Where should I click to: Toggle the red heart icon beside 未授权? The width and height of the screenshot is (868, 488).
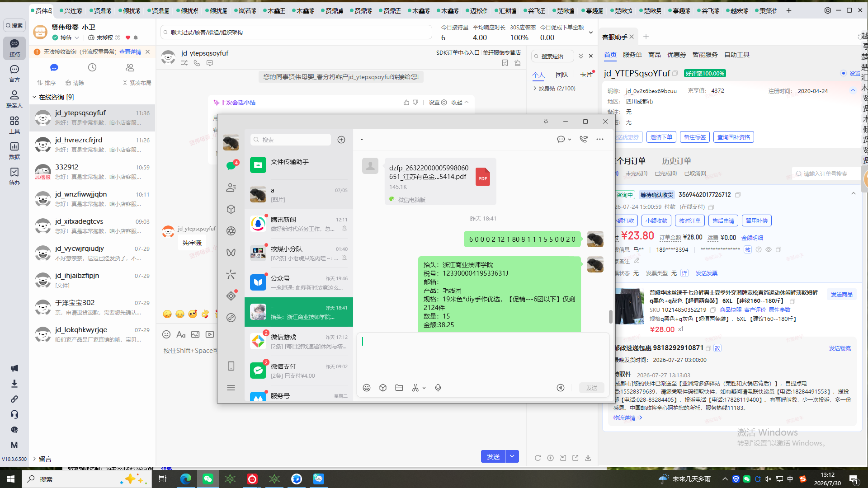point(128,38)
